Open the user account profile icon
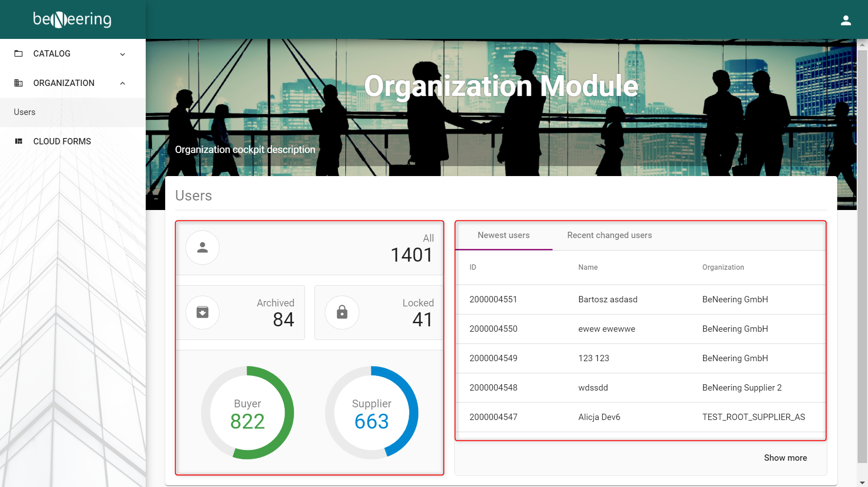The width and height of the screenshot is (868, 487). (x=845, y=20)
